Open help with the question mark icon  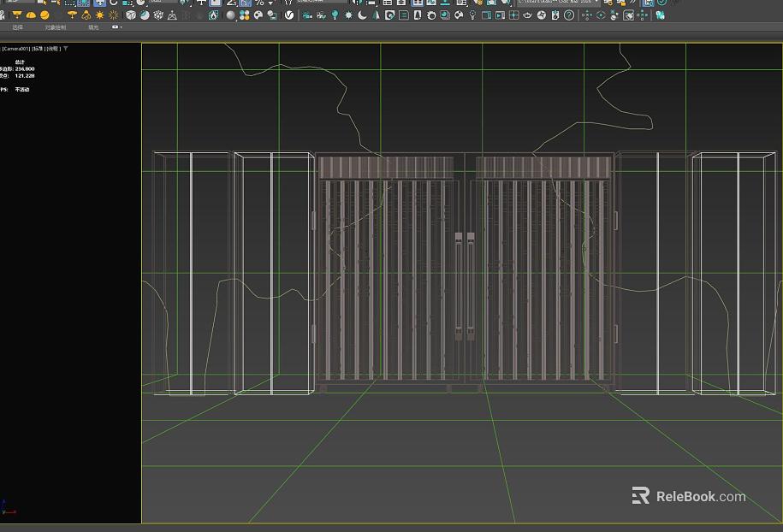pyautogui.click(x=569, y=15)
